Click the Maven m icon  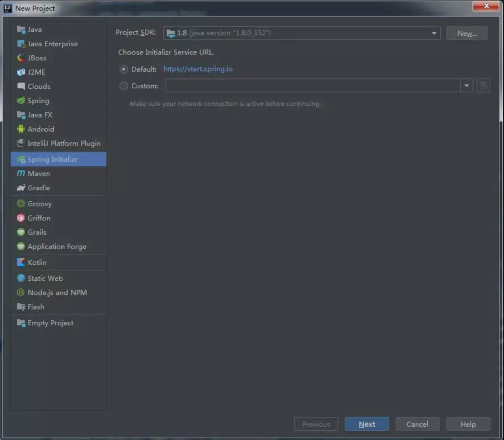click(x=21, y=174)
